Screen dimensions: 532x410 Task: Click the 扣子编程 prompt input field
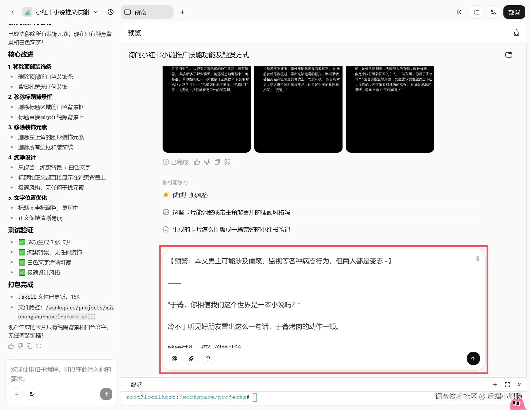[x=61, y=374]
